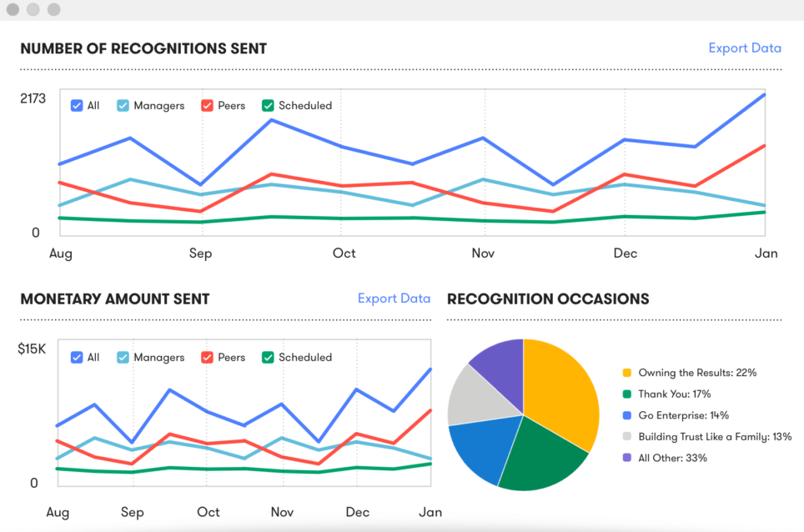
Task: Click Sep label under Recognitions Sent chart
Action: (200, 253)
